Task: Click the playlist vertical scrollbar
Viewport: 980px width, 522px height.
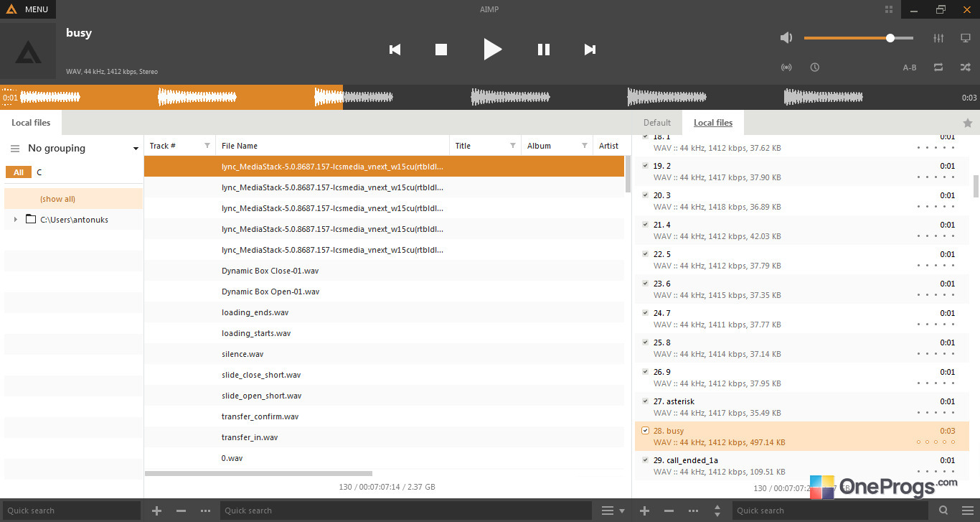Action: [976, 186]
